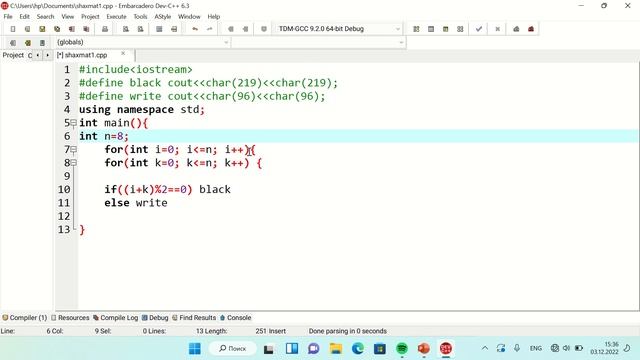This screenshot has width=640, height=360.
Task: Click the Open file toolbar icon
Action: point(27,29)
